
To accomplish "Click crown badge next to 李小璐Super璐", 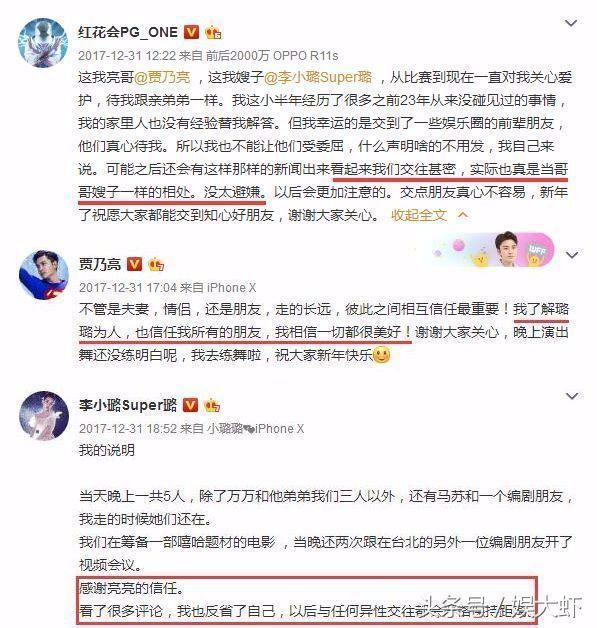I will [212, 405].
